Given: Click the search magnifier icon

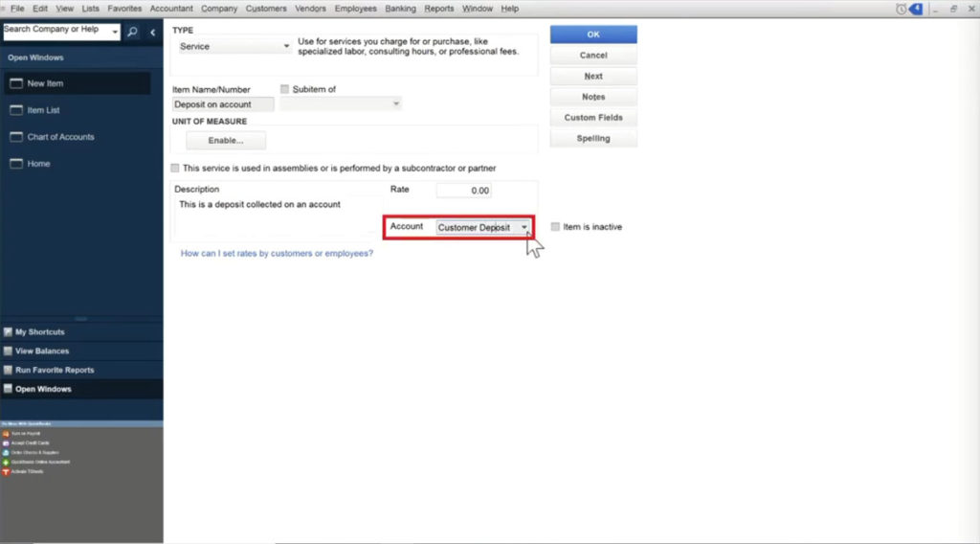Looking at the screenshot, I should click(132, 32).
